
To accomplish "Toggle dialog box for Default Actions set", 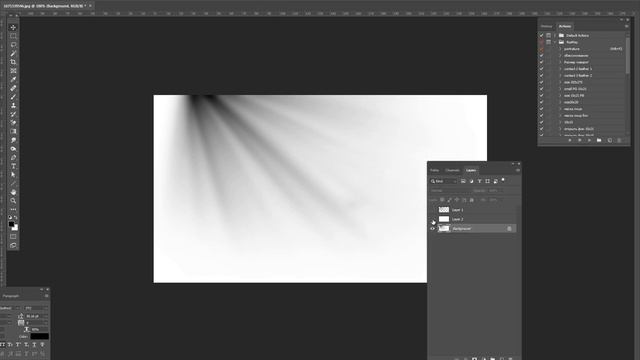I will point(549,36).
